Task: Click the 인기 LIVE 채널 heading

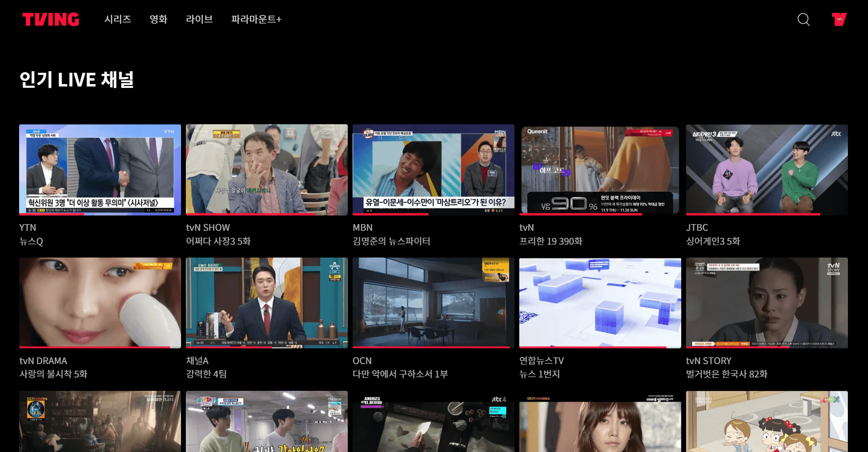Action: pyautogui.click(x=76, y=79)
